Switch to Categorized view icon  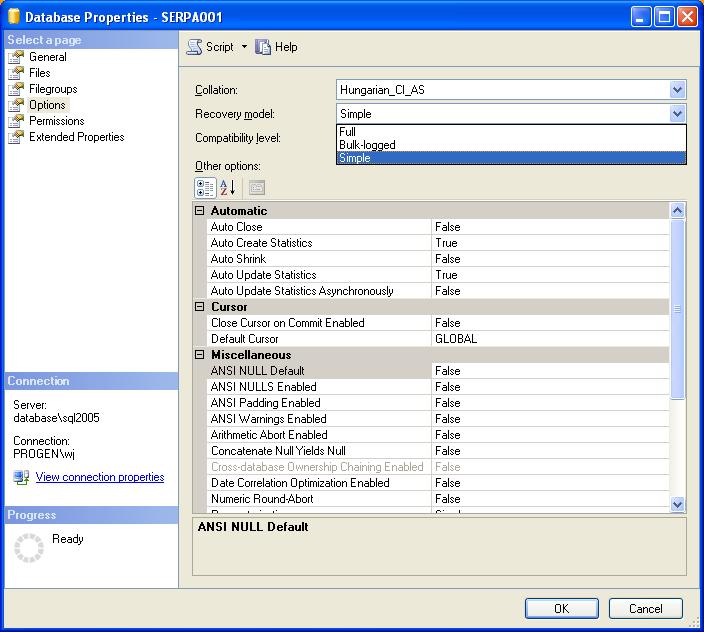205,187
